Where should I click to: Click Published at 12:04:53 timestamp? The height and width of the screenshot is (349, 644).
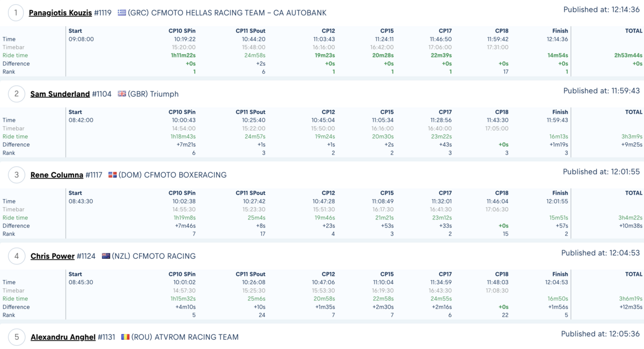(x=601, y=253)
